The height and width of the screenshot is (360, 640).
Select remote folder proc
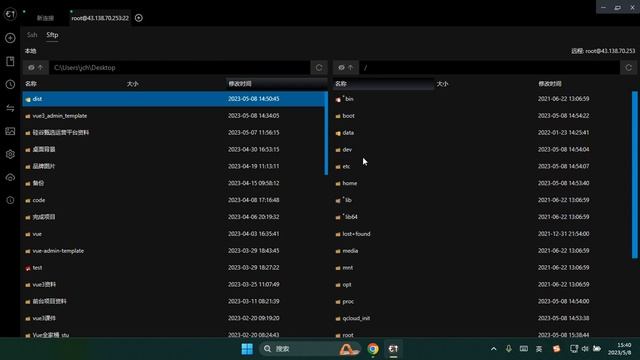click(482, 301)
